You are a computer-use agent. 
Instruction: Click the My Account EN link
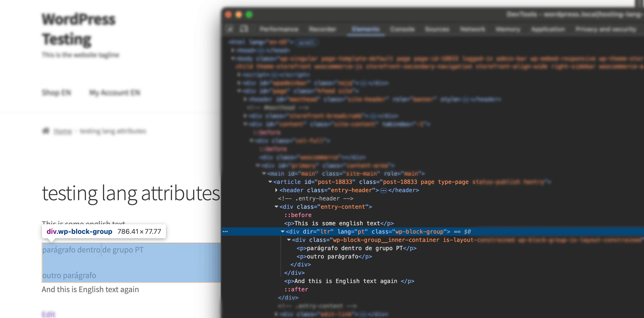coord(115,92)
